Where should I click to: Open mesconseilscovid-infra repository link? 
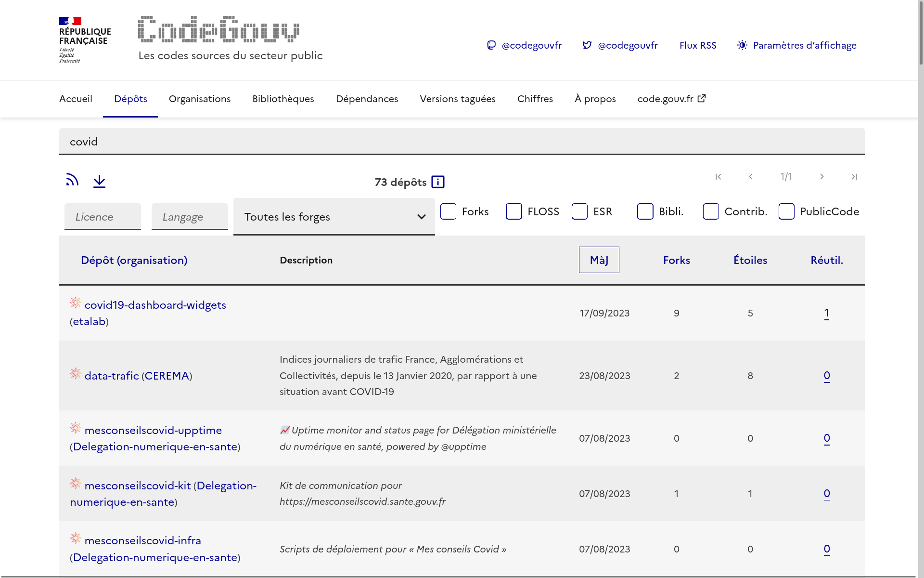click(x=142, y=540)
